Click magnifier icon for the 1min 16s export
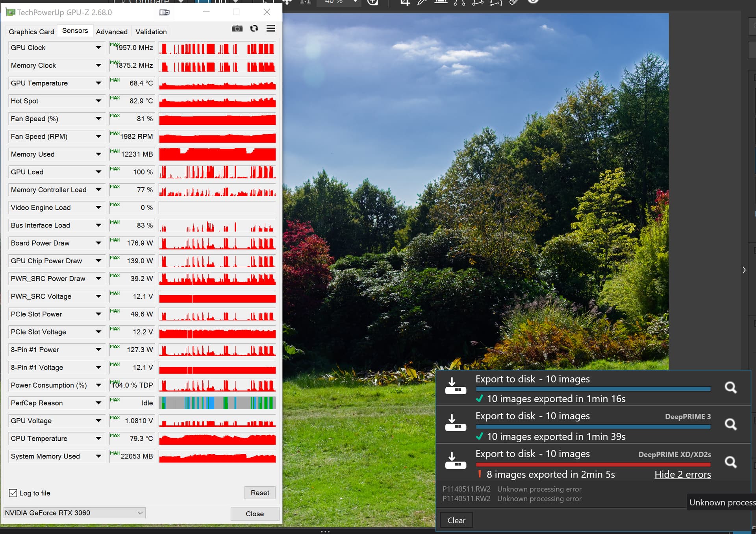 pos(730,388)
